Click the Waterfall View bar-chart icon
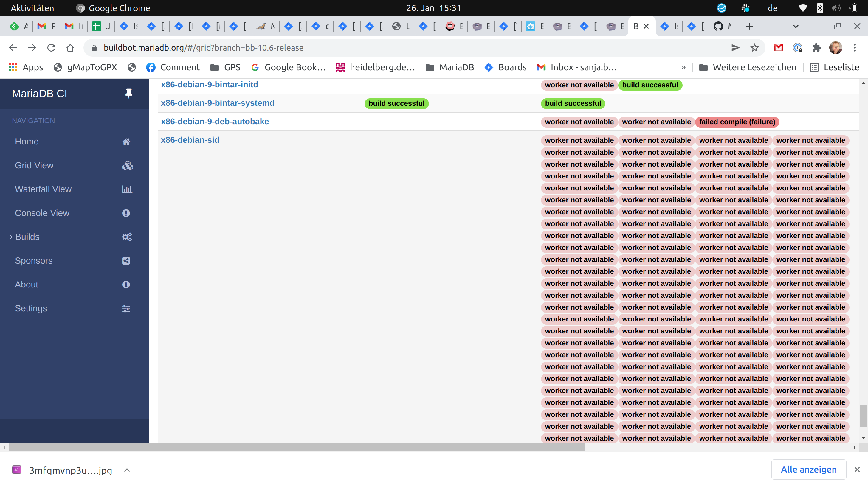The width and height of the screenshot is (868, 488). pyautogui.click(x=127, y=189)
